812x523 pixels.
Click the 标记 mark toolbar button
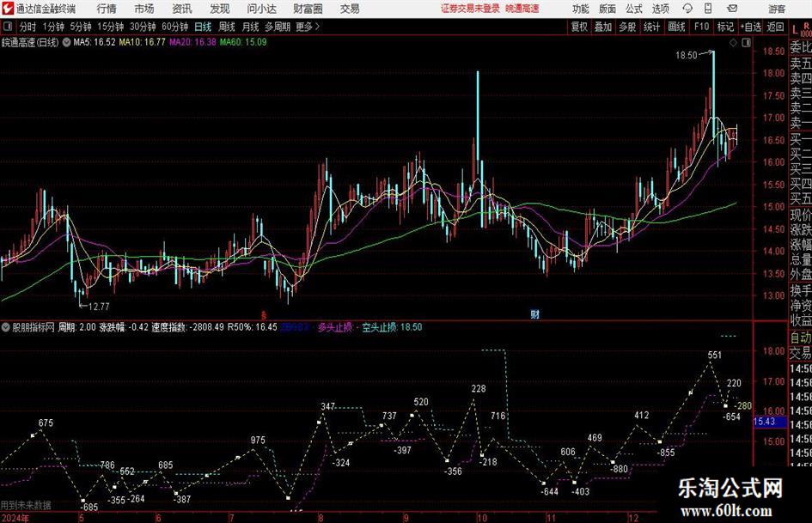tap(725, 27)
